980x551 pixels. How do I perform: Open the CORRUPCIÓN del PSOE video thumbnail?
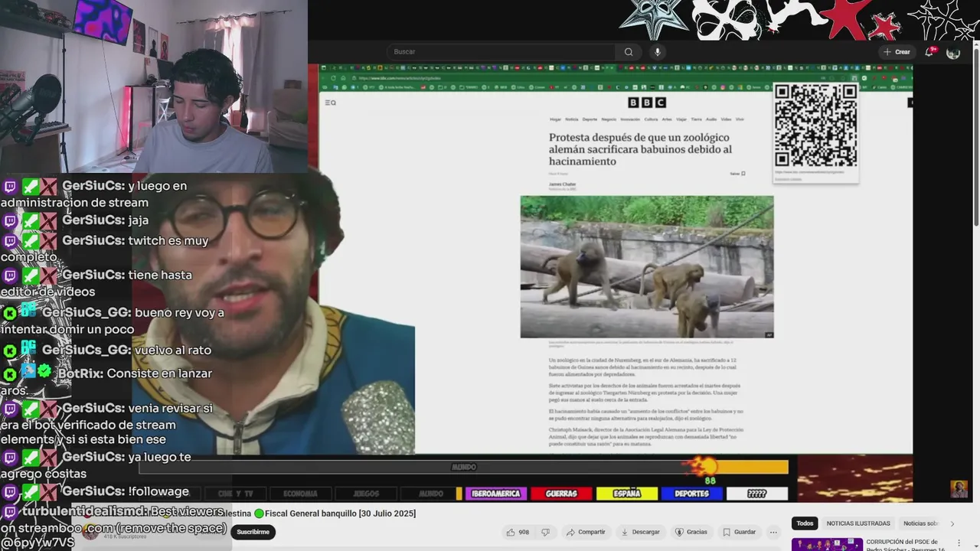(827, 544)
